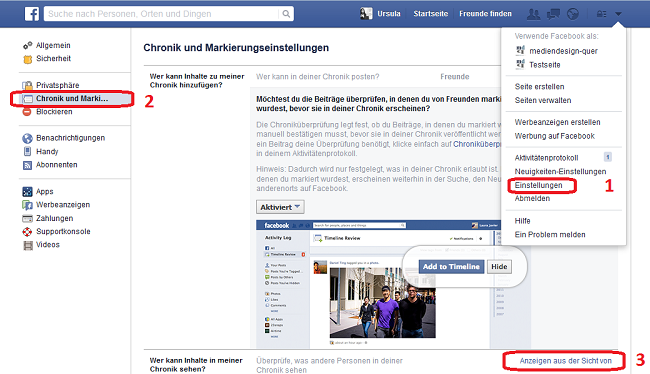The image size is (650, 374).
Task: Click the Facebook logo icon
Action: click(32, 14)
